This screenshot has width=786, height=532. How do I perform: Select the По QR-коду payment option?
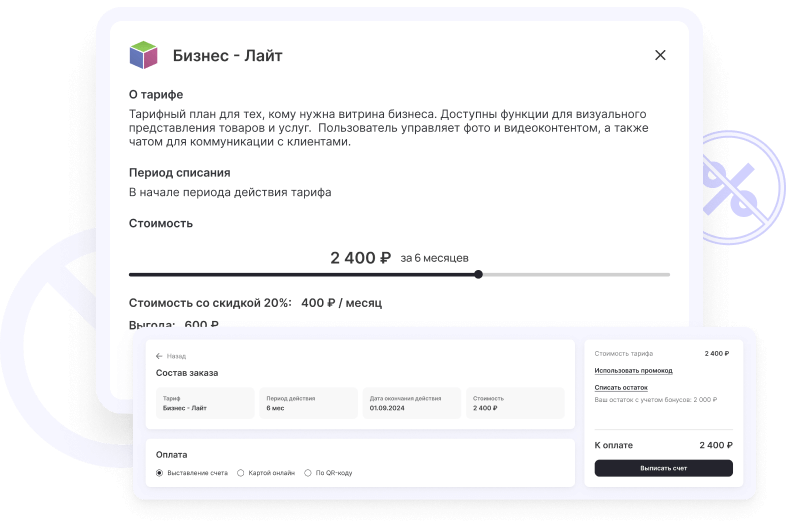pyautogui.click(x=307, y=472)
